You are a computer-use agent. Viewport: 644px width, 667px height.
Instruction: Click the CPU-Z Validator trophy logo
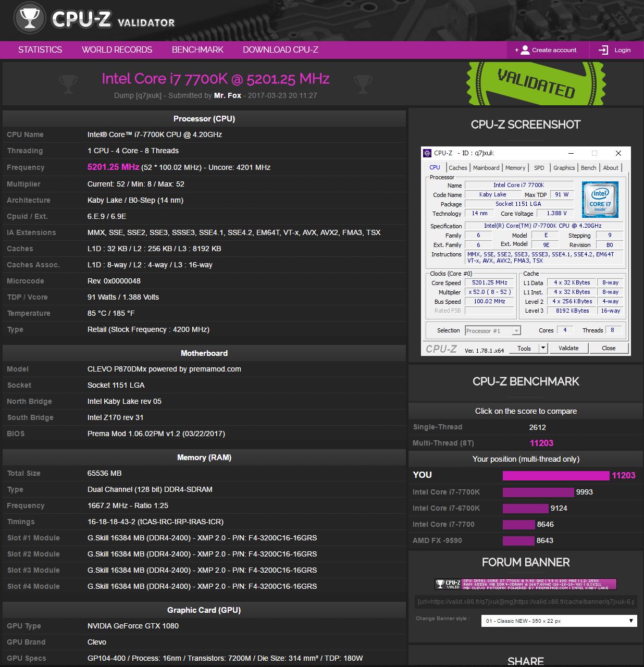coord(30,19)
